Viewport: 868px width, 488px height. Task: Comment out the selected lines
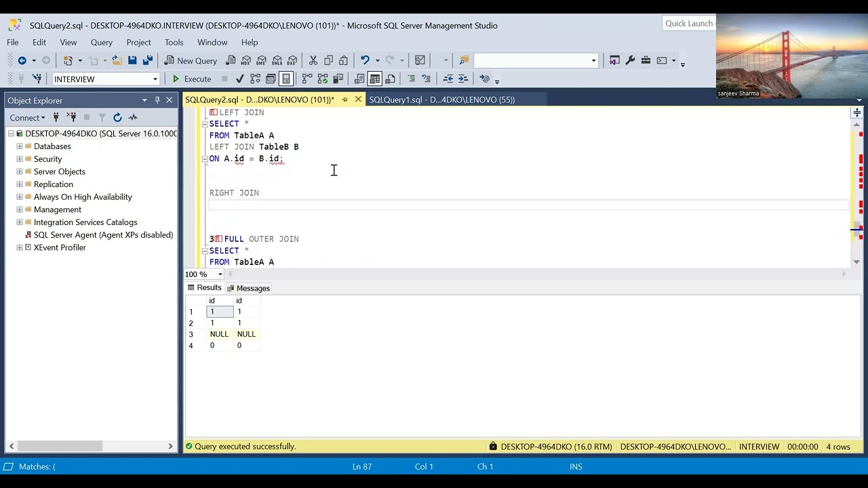[411, 79]
